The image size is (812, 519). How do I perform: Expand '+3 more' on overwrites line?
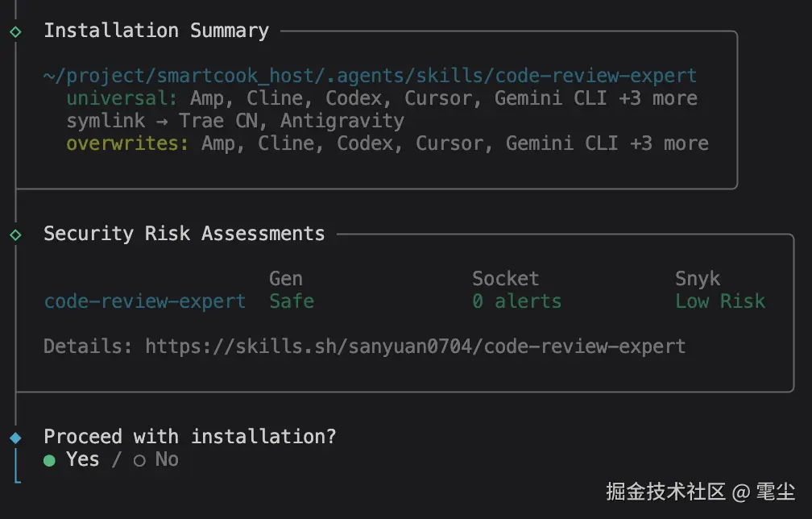pyautogui.click(x=674, y=143)
